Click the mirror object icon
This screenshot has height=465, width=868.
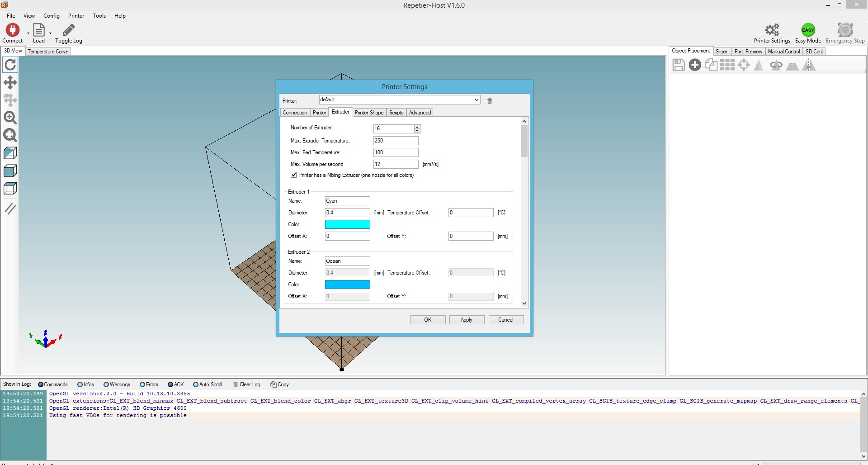click(x=809, y=65)
